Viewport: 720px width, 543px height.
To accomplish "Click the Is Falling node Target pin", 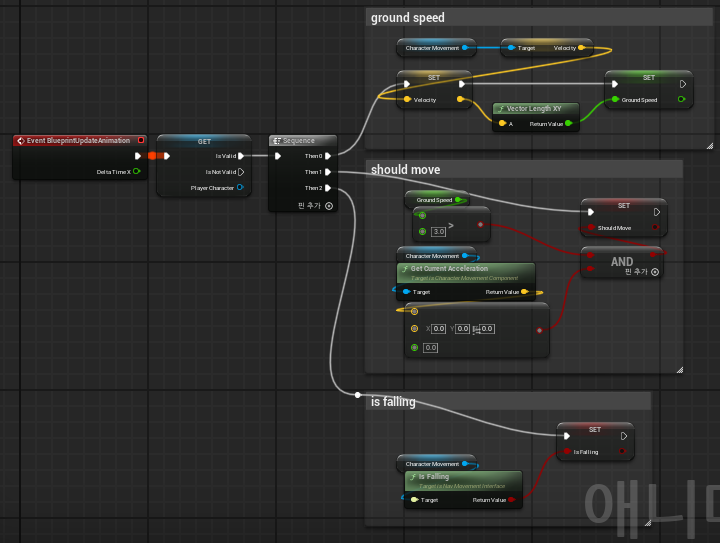I will (x=414, y=499).
